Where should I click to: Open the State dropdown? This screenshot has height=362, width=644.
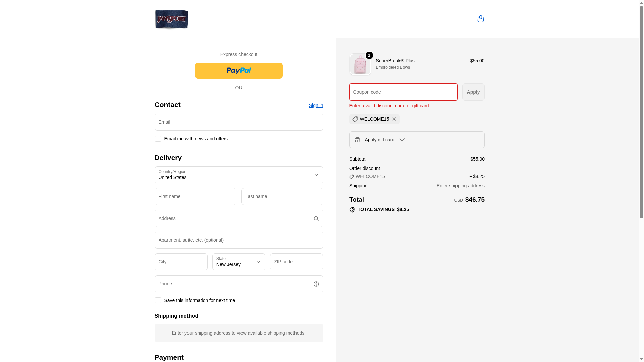click(x=238, y=262)
